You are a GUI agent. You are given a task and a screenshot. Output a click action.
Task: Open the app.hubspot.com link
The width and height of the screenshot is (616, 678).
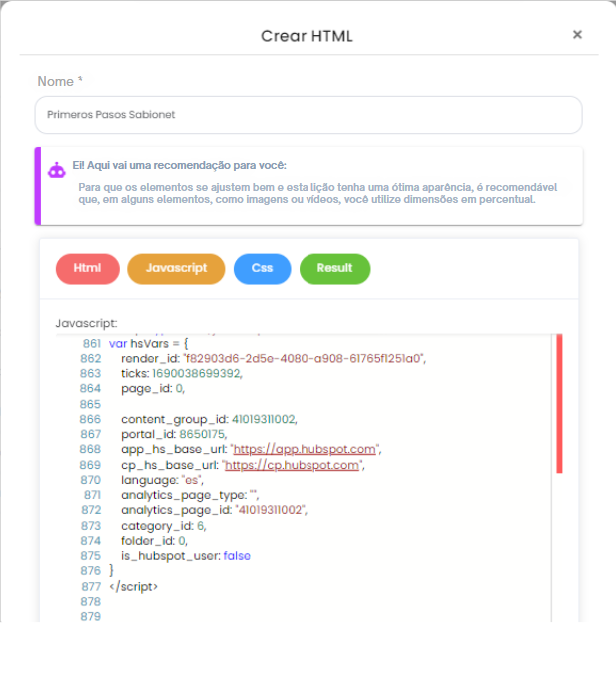(x=305, y=449)
